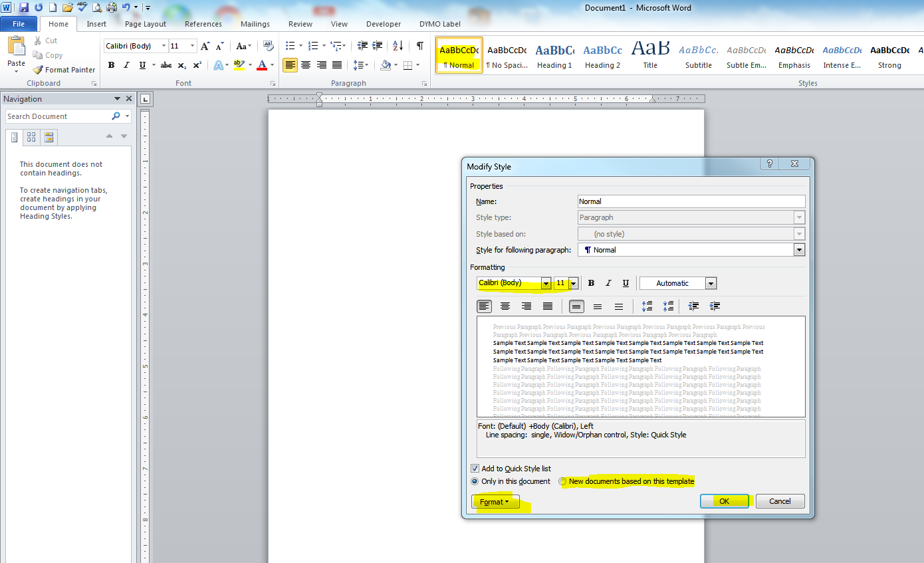Select the Title style thumbnail in gallery
This screenshot has width=924, height=563.
651,55
